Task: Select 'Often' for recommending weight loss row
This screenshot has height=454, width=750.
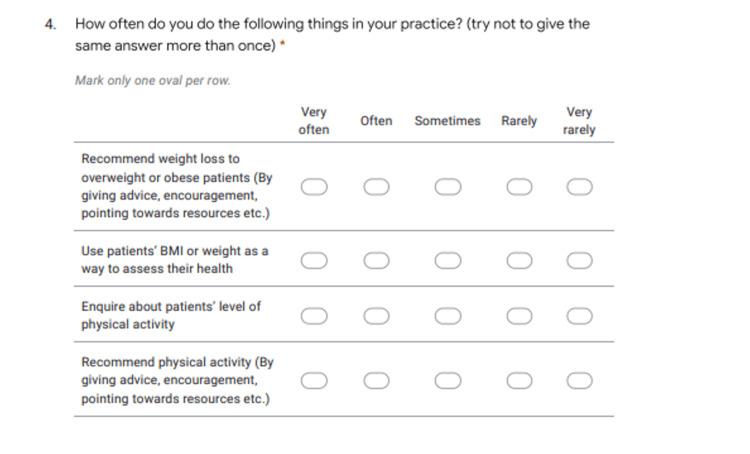Action: click(376, 187)
